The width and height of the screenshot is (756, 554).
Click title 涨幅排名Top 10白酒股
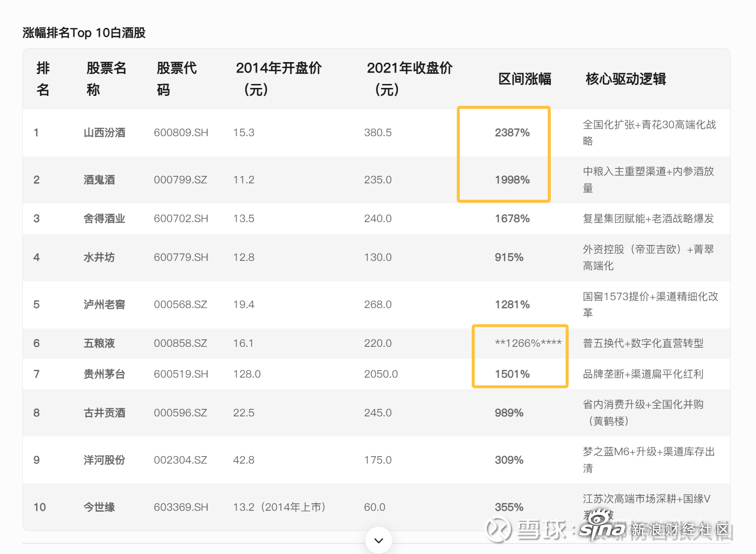pyautogui.click(x=84, y=33)
